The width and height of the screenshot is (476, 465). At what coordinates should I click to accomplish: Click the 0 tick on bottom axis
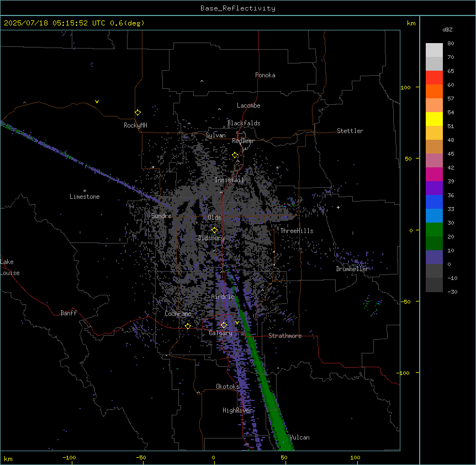pos(213,457)
